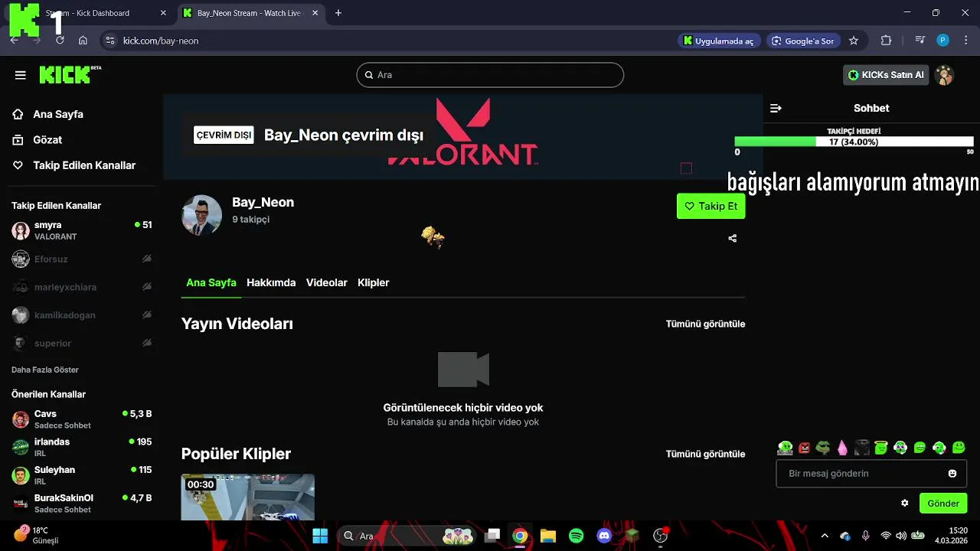The image size is (980, 551).
Task: Open the emoji picker in message box
Action: tap(952, 474)
